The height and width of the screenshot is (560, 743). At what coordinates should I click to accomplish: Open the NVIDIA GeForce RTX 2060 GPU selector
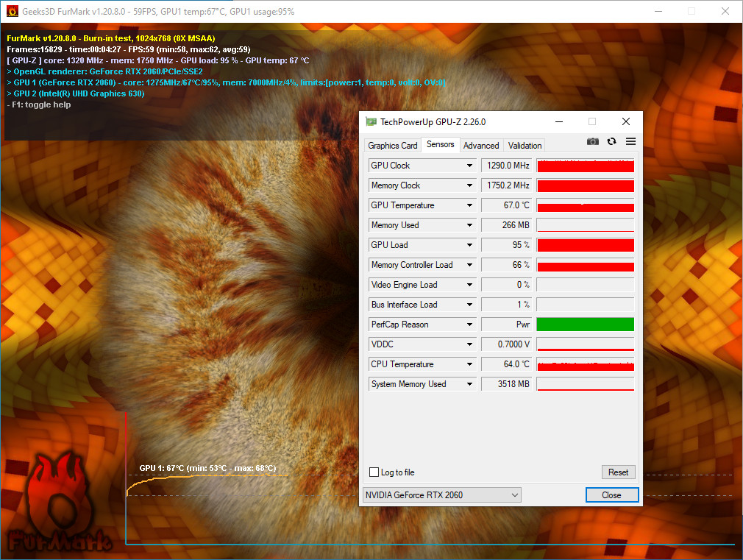[441, 495]
